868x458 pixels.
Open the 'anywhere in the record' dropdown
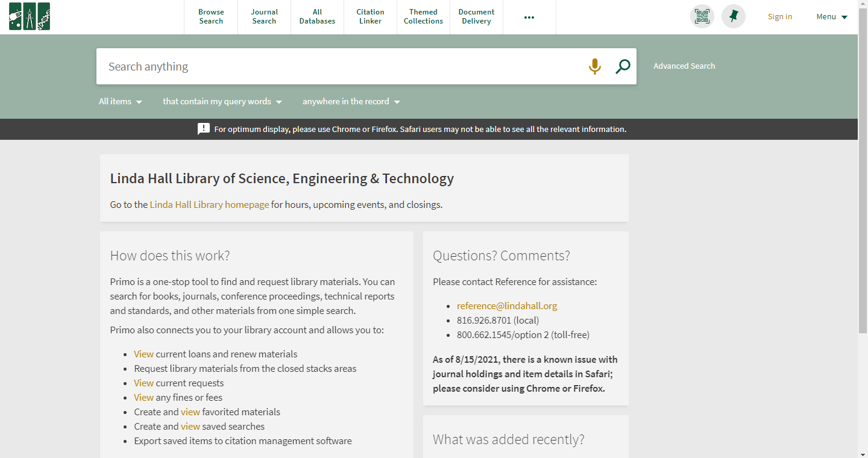(351, 101)
